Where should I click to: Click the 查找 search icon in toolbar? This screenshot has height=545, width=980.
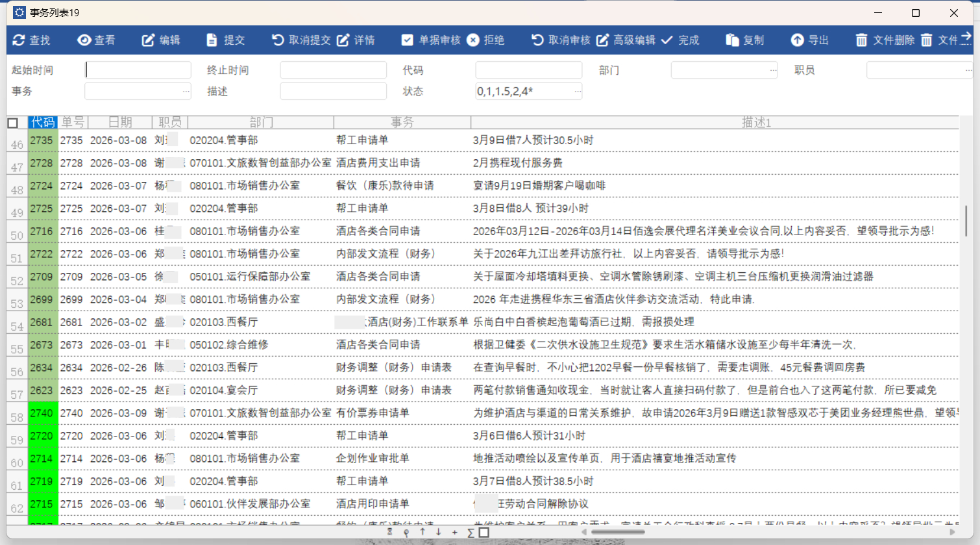(x=19, y=40)
